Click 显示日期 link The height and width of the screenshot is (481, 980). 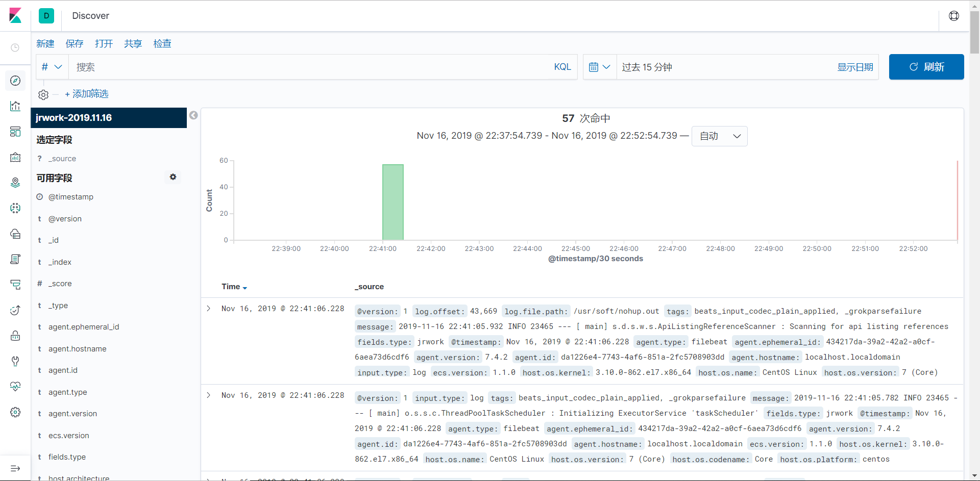855,67
